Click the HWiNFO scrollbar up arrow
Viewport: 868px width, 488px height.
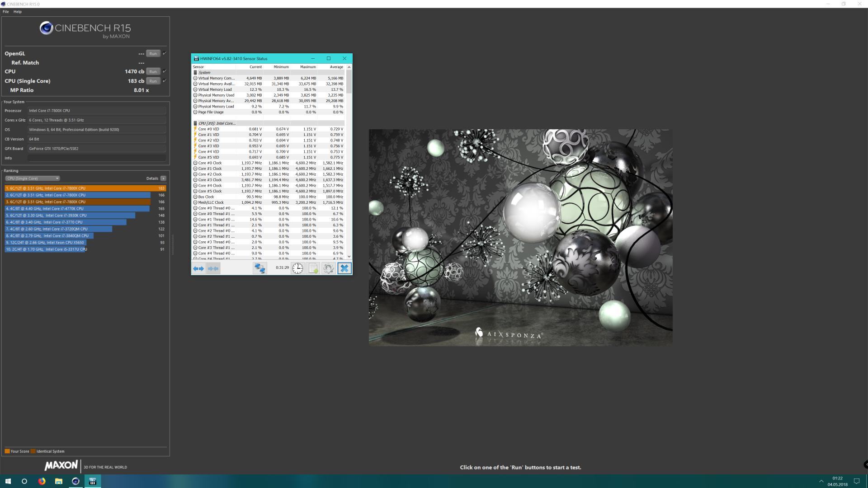[x=349, y=67]
